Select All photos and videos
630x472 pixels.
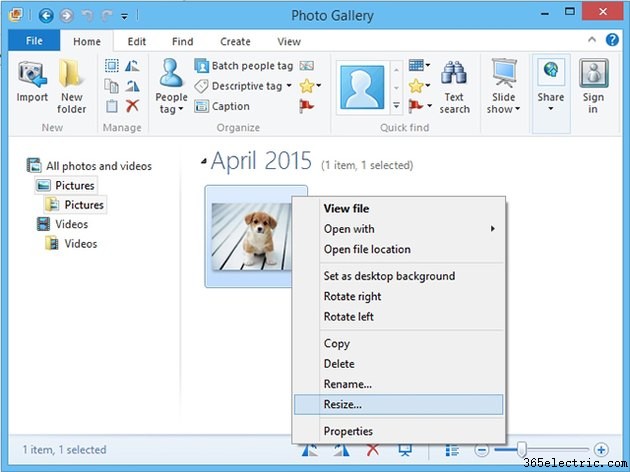coord(89,166)
